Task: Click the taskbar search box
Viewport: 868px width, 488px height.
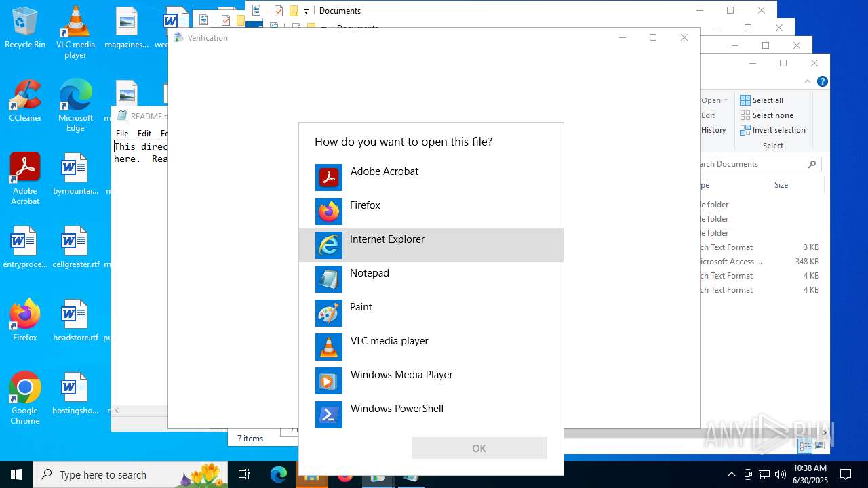Action: (131, 474)
